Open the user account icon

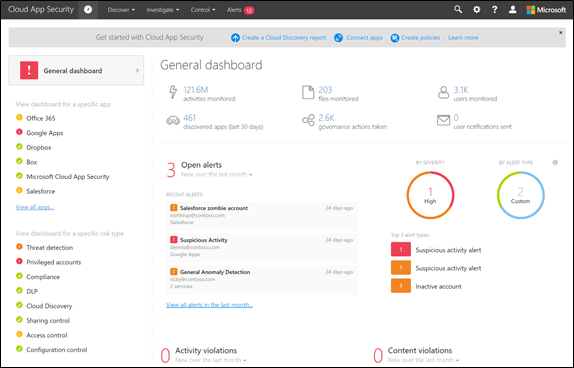point(512,10)
